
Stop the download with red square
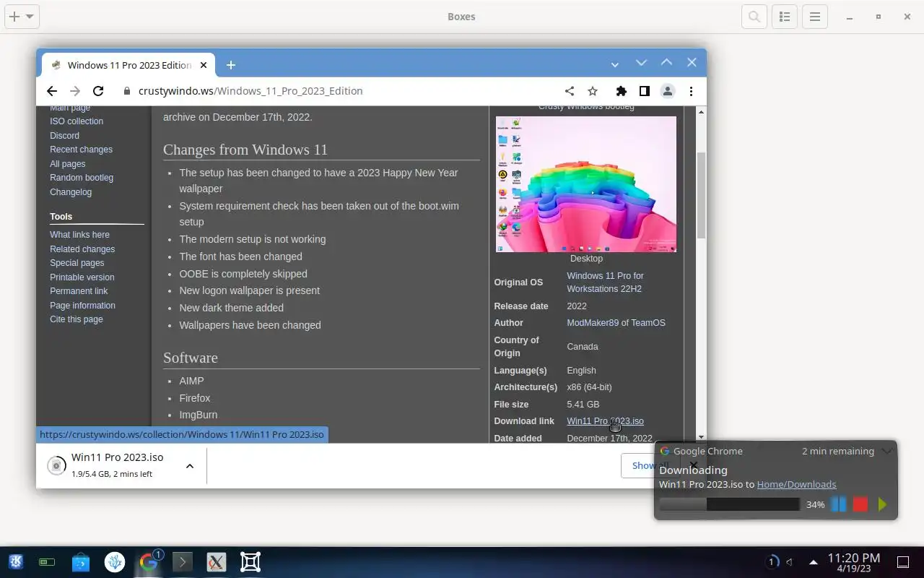pyautogui.click(x=860, y=504)
